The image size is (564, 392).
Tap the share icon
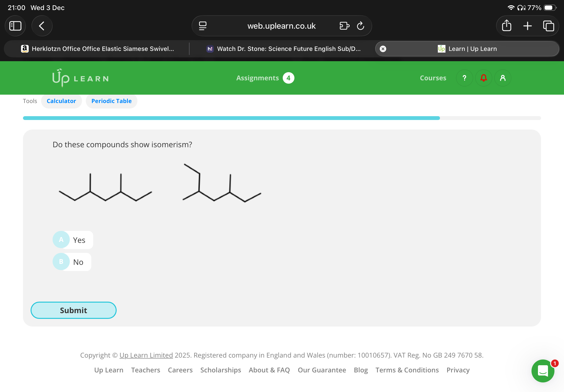506,26
